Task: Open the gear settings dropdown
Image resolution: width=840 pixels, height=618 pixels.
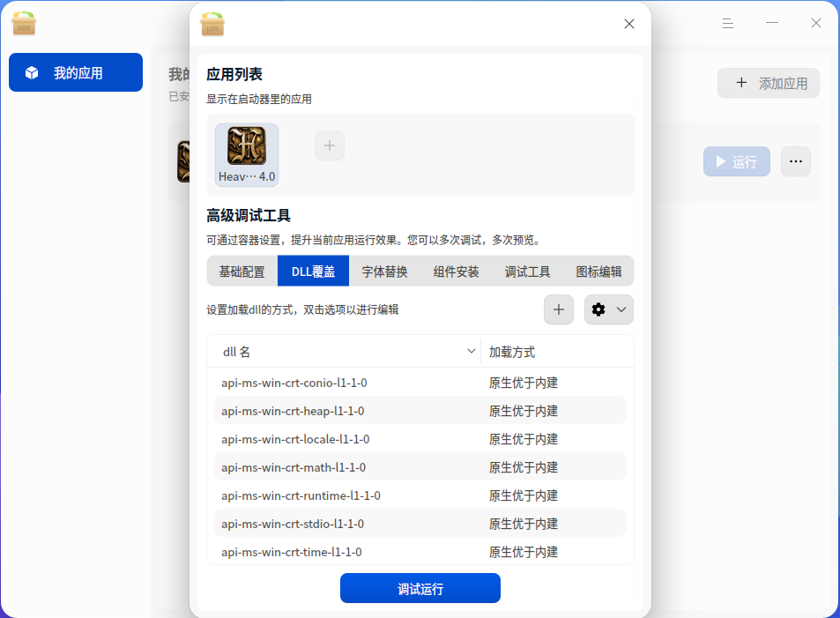Action: coord(608,309)
